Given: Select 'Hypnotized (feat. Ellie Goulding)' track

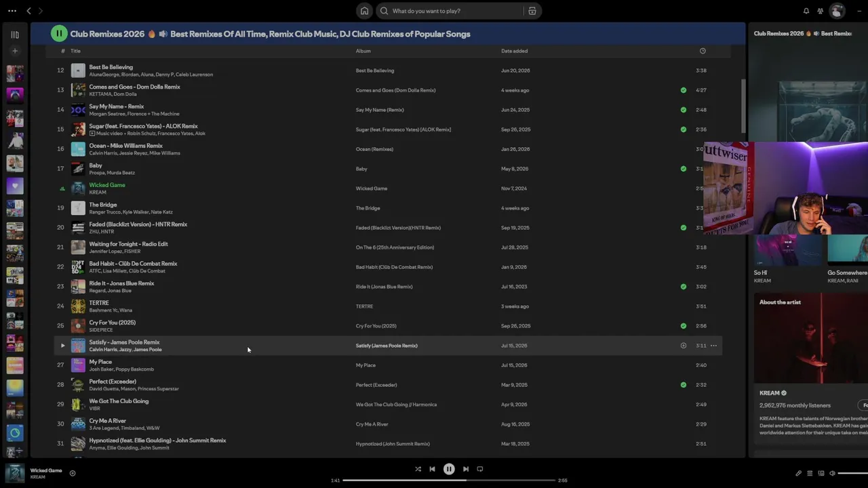Looking at the screenshot, I should [157, 441].
